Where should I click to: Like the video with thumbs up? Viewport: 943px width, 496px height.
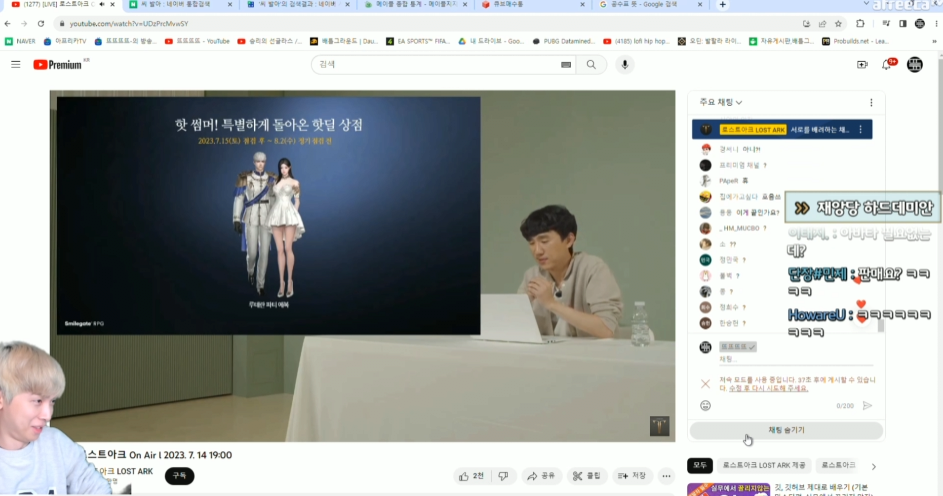pos(471,476)
